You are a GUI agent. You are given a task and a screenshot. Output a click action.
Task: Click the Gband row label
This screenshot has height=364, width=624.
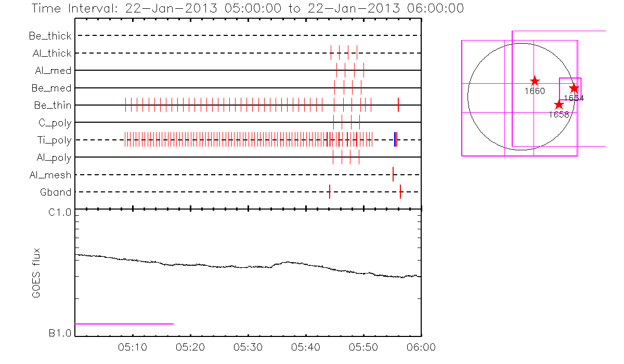tap(56, 192)
